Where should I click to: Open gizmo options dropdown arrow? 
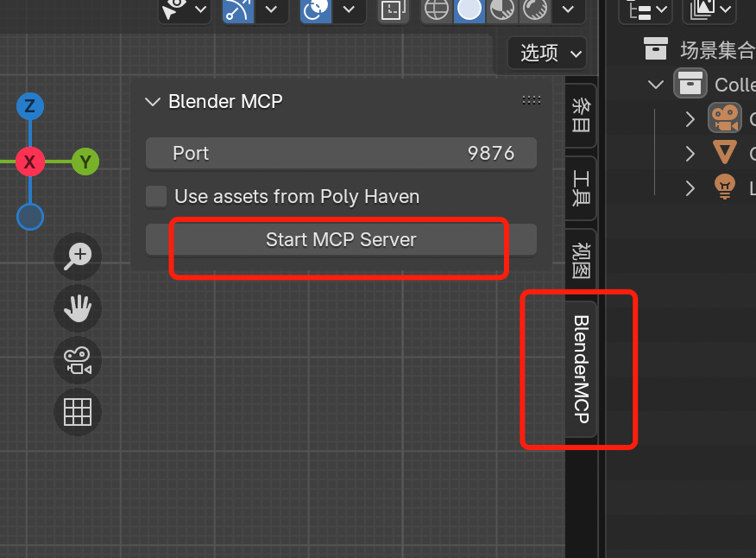point(272,10)
